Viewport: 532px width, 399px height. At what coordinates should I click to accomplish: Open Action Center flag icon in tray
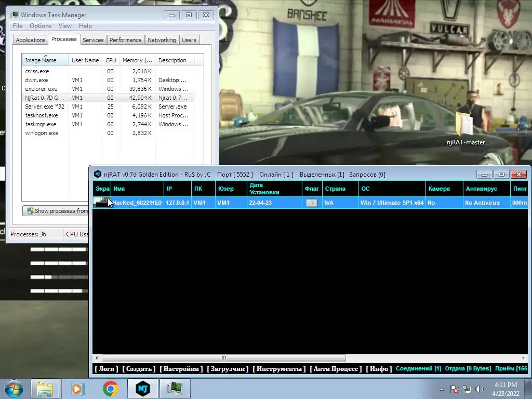click(x=455, y=389)
